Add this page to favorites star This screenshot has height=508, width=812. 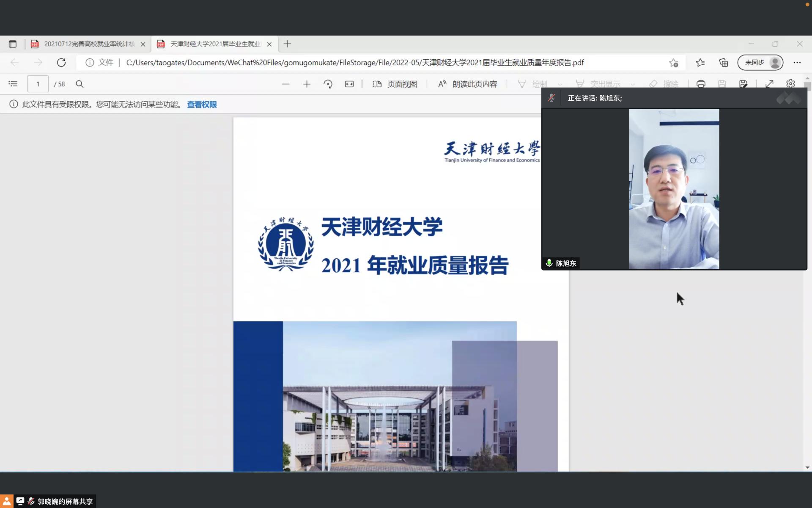tap(673, 63)
